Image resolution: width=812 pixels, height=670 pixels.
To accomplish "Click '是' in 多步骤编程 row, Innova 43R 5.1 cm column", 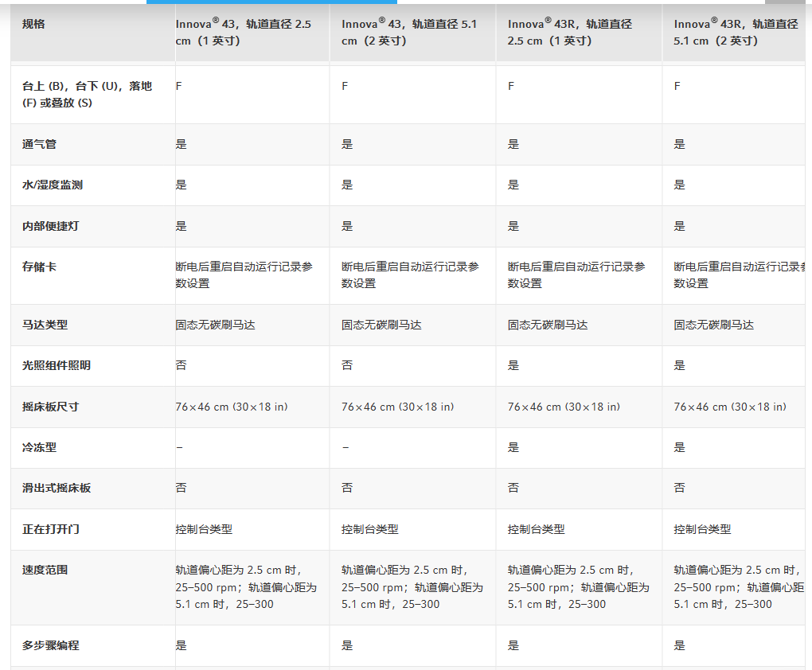I will (x=679, y=645).
